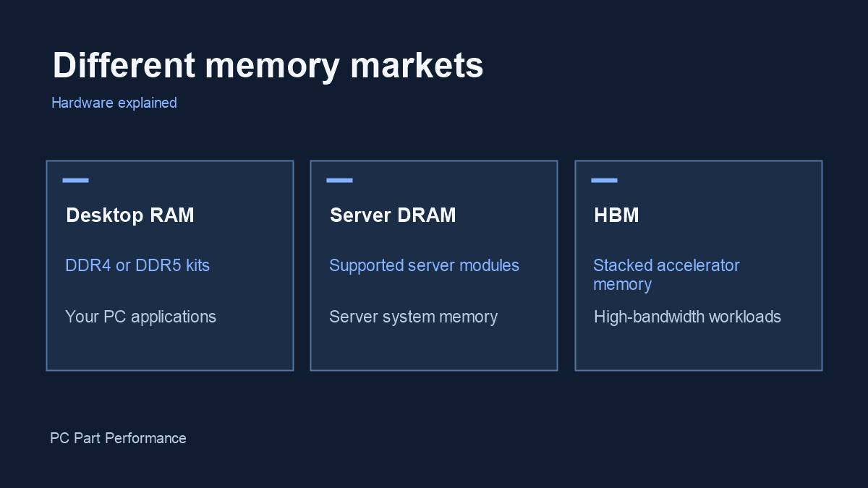Click the 'HBM' card heading
Image resolution: width=868 pixels, height=488 pixels.
(616, 215)
